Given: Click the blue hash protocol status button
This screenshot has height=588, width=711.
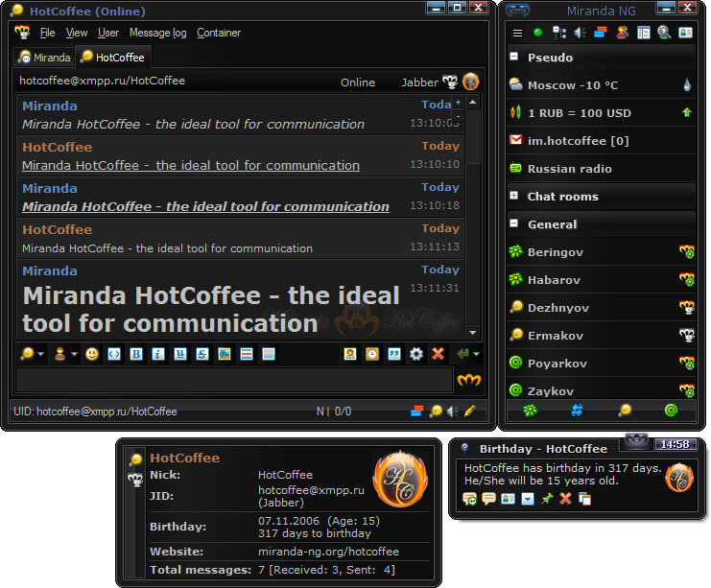Looking at the screenshot, I should (577, 411).
